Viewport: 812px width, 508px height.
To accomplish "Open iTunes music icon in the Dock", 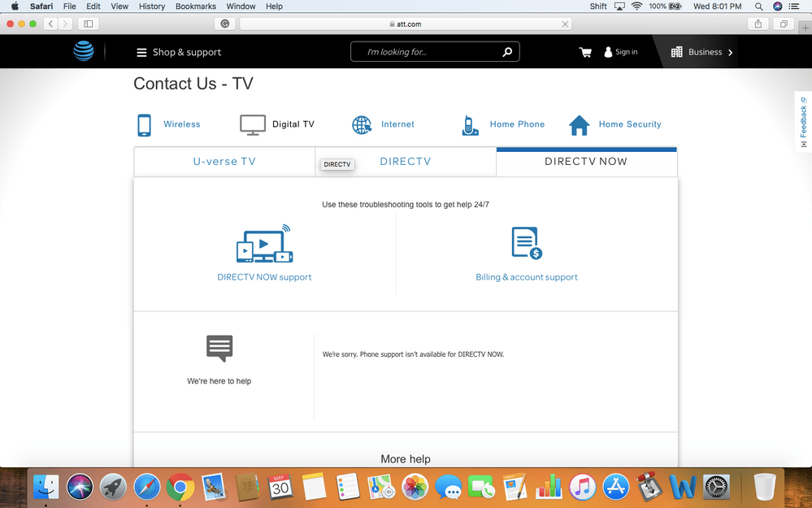I will pos(583,488).
